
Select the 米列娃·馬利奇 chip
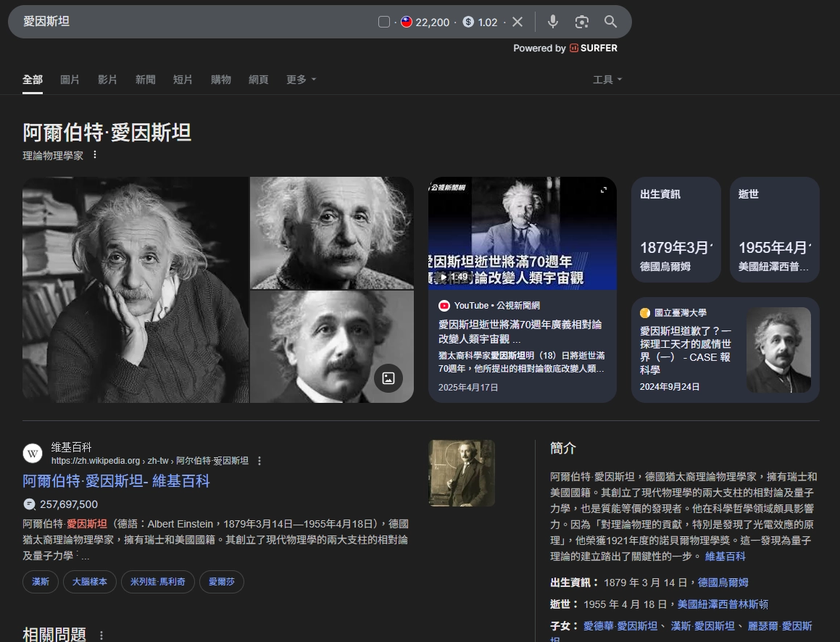click(x=158, y=581)
